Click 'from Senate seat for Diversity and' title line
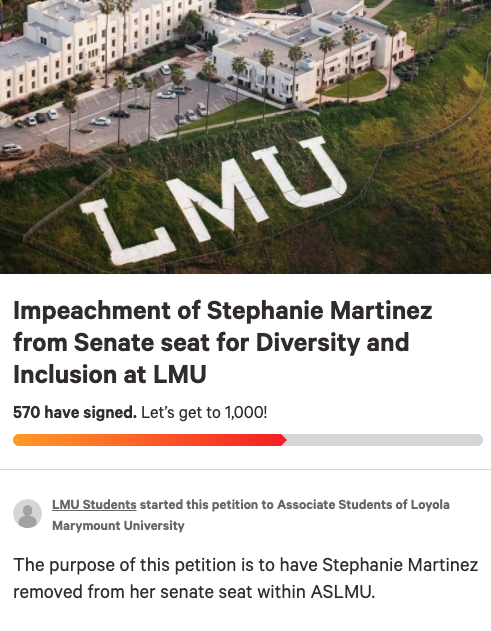 [x=211, y=342]
